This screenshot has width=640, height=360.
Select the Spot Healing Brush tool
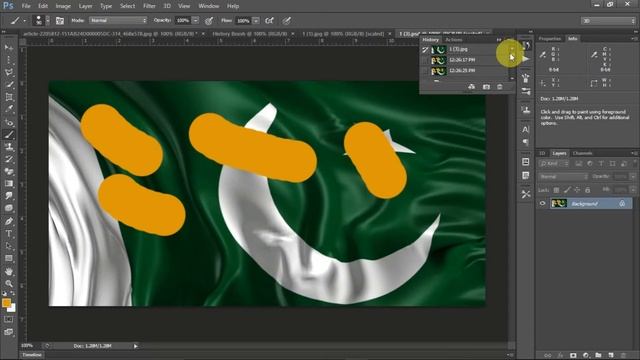tap(9, 122)
